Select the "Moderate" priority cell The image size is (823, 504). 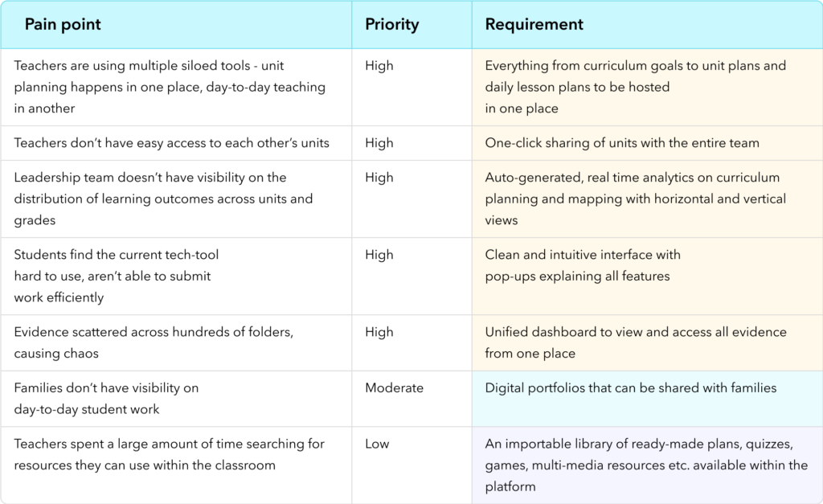click(394, 388)
